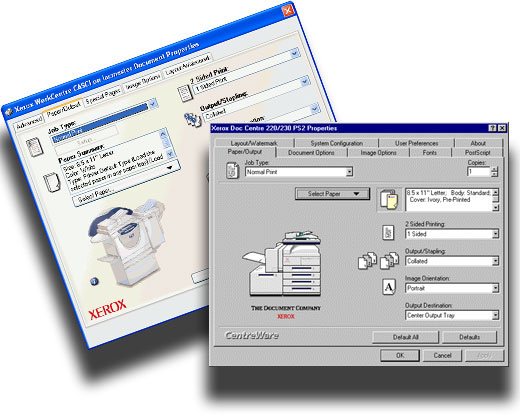
Task: Click the Job Type document icon
Action: tap(232, 170)
